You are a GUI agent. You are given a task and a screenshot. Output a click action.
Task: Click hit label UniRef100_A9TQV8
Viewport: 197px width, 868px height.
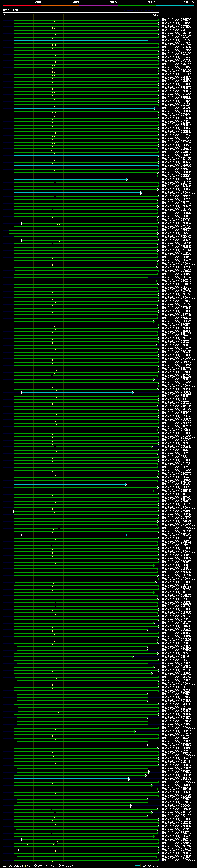(177, 101)
